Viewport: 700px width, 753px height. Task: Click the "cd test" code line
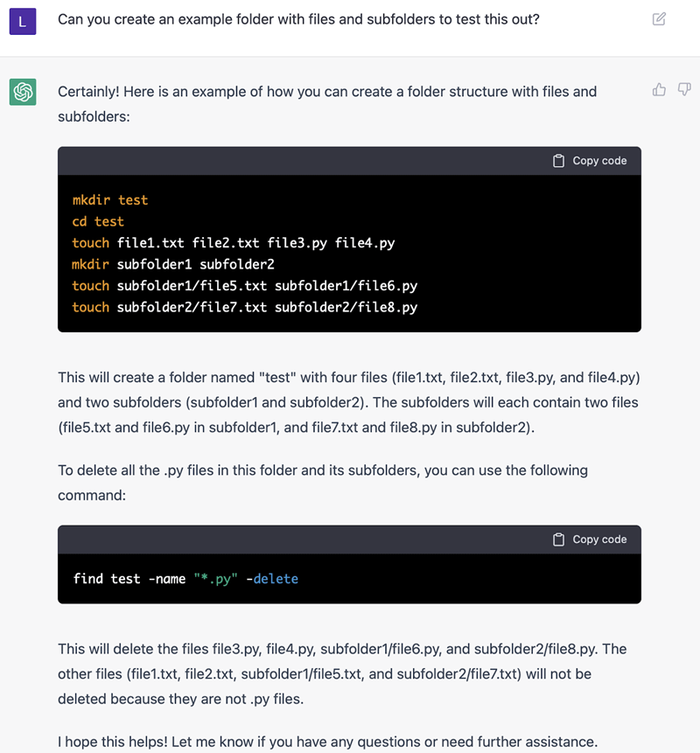98,221
